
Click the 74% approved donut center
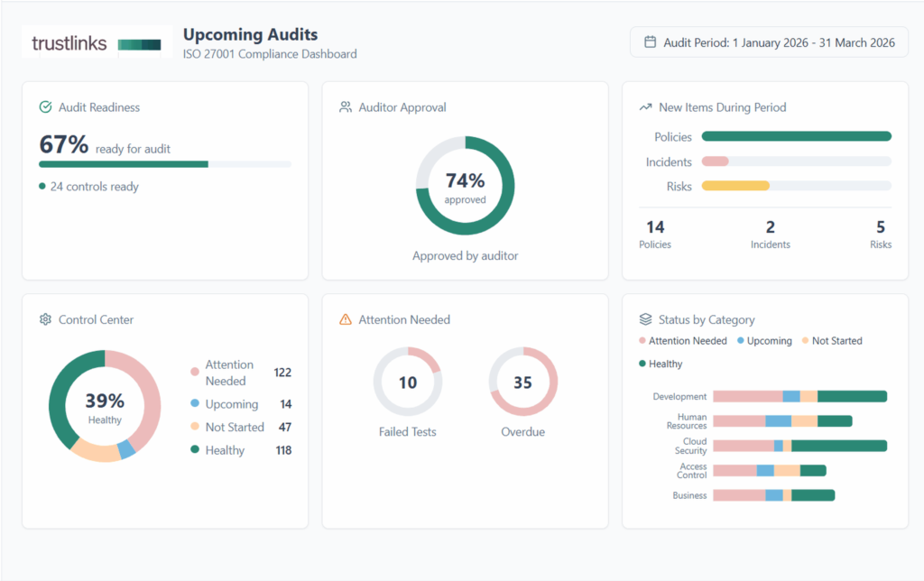pyautogui.click(x=465, y=187)
